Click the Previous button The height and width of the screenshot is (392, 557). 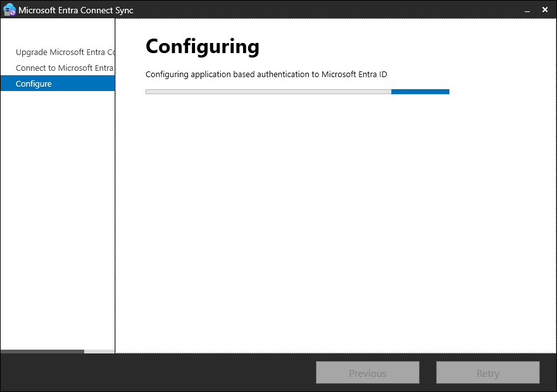point(367,373)
